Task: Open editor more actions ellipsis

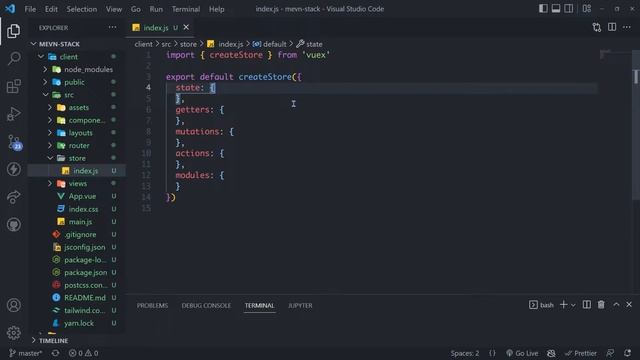Action: (x=627, y=27)
